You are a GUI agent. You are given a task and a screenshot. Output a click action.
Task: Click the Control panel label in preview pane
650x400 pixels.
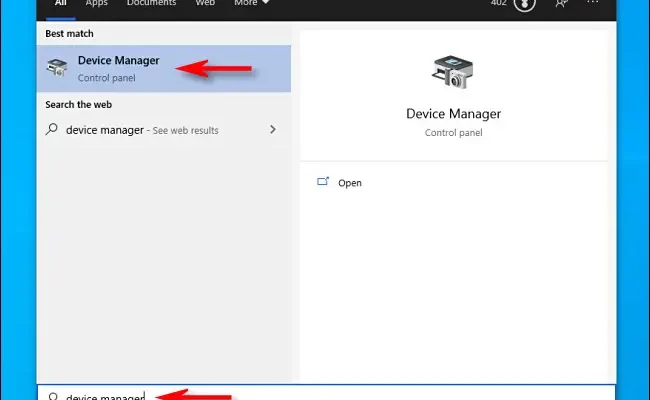point(454,133)
